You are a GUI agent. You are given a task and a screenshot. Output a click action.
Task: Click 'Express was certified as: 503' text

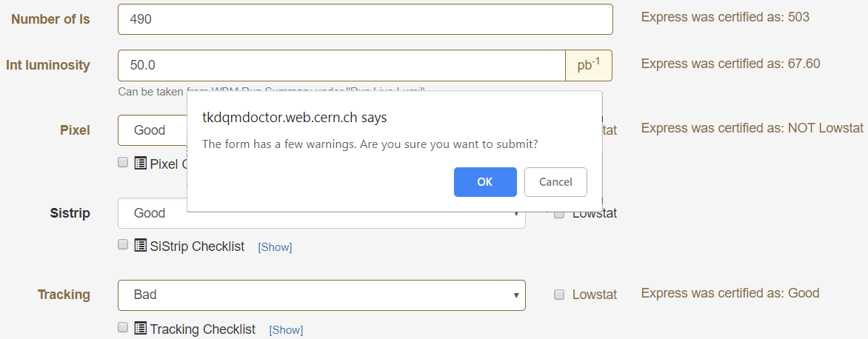click(725, 17)
